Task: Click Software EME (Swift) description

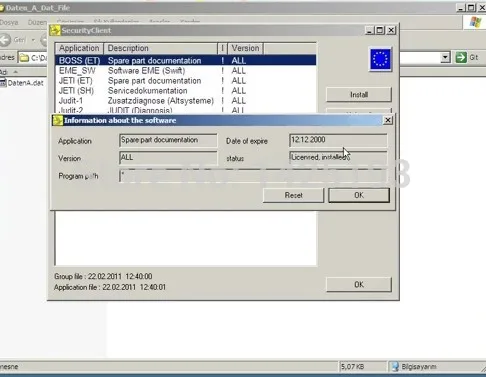Action: pos(146,71)
